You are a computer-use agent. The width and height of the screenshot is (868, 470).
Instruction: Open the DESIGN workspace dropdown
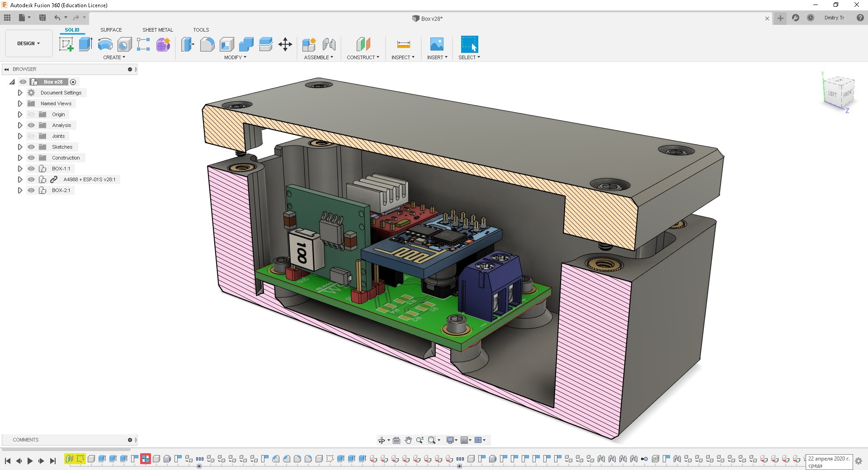28,43
